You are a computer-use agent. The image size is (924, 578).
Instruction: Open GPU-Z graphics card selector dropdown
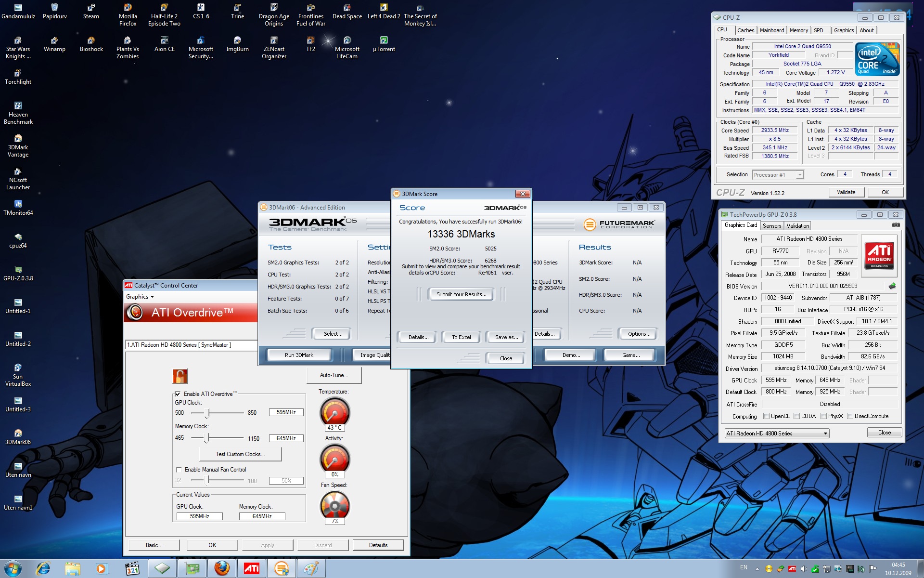[x=777, y=433]
